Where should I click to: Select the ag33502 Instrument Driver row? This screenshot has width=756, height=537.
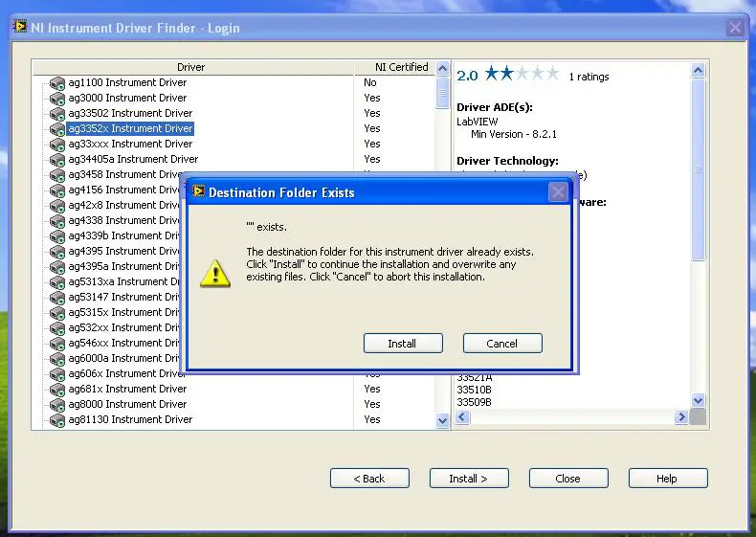pos(130,113)
